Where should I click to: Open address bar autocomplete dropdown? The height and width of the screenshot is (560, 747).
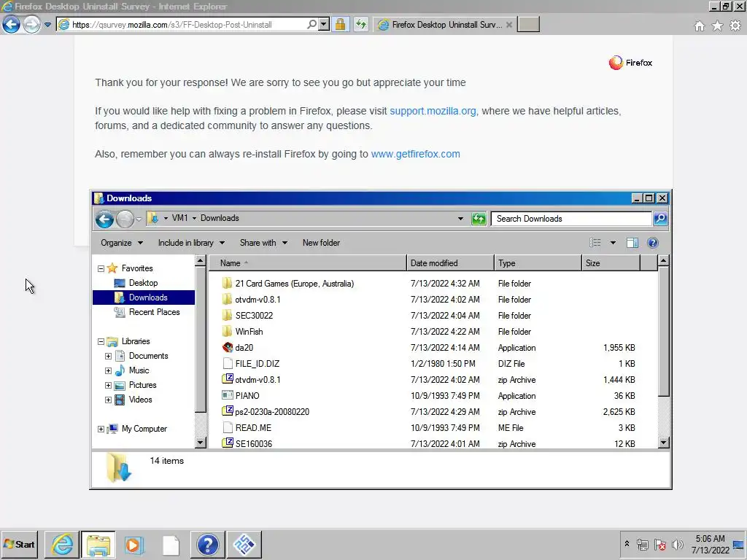pos(324,24)
